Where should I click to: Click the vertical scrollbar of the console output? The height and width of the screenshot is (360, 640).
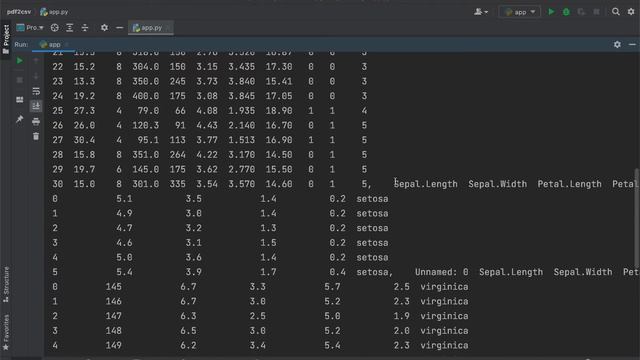[636, 218]
